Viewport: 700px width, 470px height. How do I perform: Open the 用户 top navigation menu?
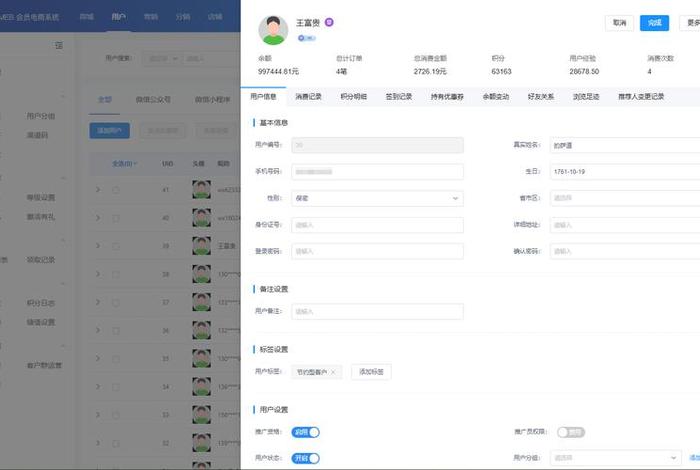point(118,17)
